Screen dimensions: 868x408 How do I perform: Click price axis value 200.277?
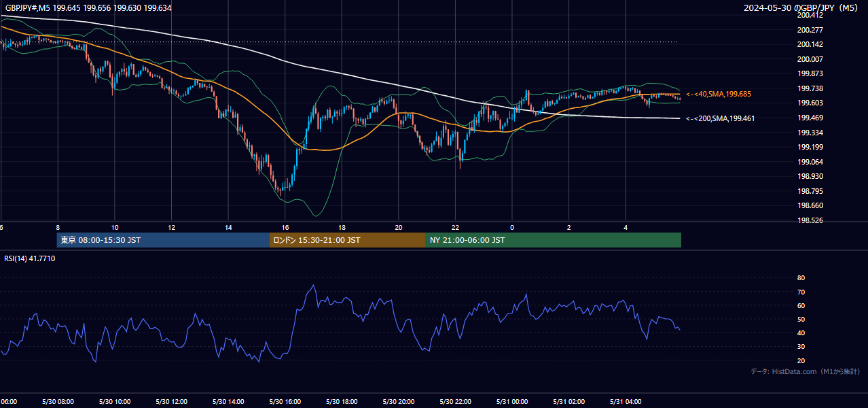pos(810,30)
